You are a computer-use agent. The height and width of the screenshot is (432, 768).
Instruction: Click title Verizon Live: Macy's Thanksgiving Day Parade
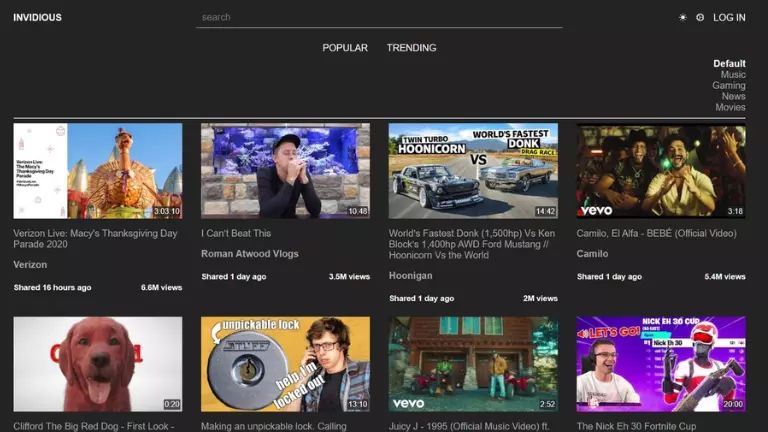(96, 239)
